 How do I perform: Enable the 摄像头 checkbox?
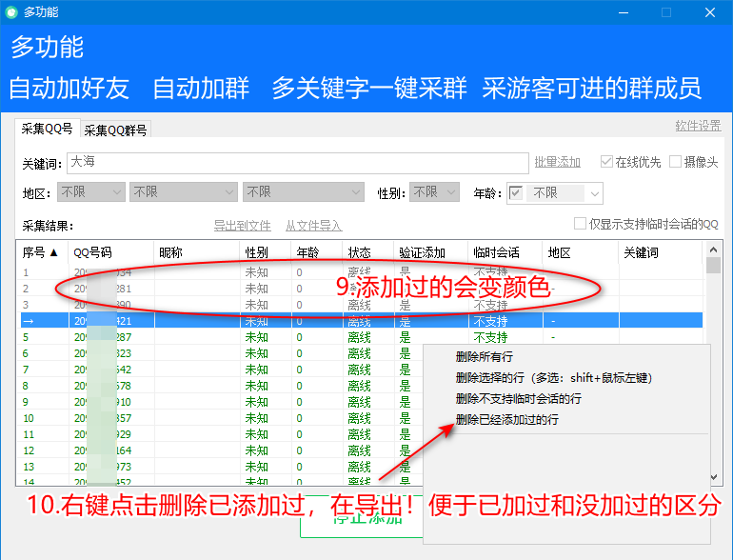676,162
